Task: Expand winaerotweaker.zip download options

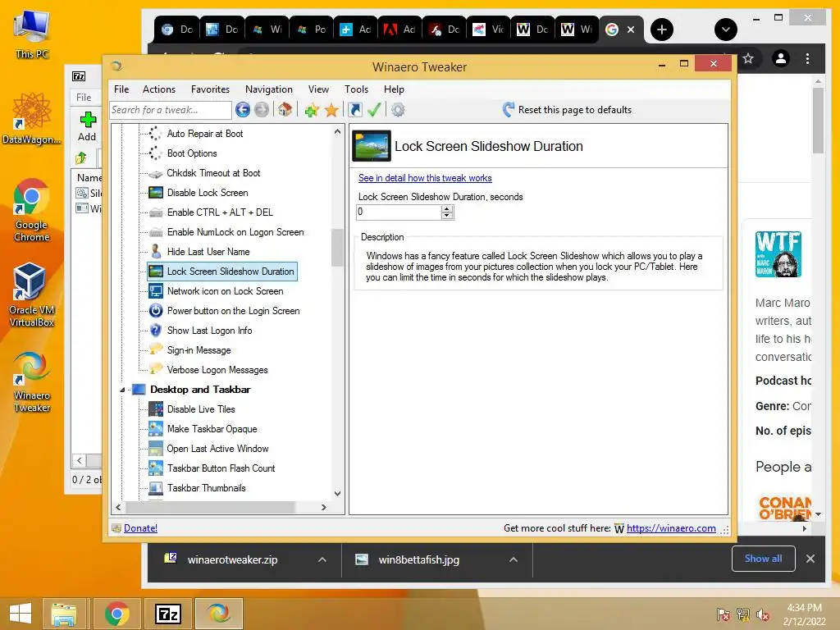Action: (322, 559)
